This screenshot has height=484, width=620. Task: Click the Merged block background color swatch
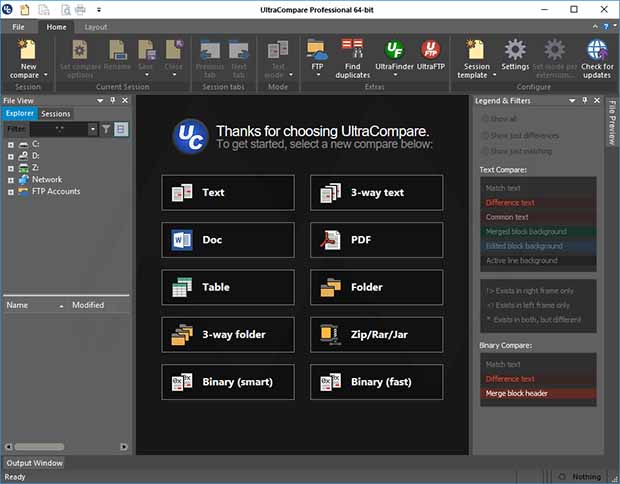point(539,231)
